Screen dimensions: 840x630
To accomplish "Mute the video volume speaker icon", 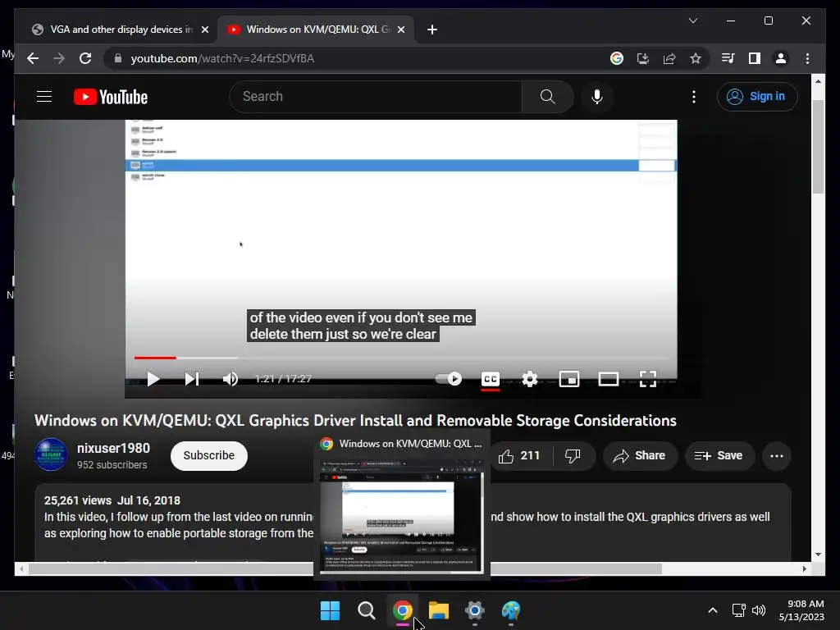I will [x=231, y=379].
